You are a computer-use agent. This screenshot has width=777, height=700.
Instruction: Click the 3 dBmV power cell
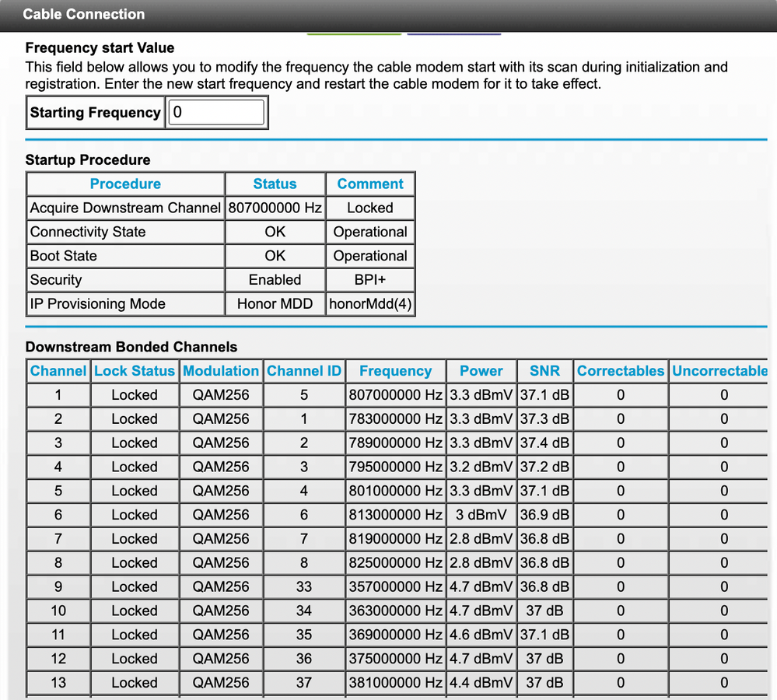(x=481, y=515)
